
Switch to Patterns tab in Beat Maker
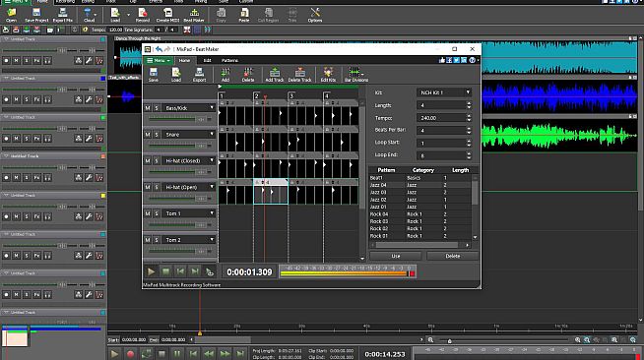click(x=229, y=60)
